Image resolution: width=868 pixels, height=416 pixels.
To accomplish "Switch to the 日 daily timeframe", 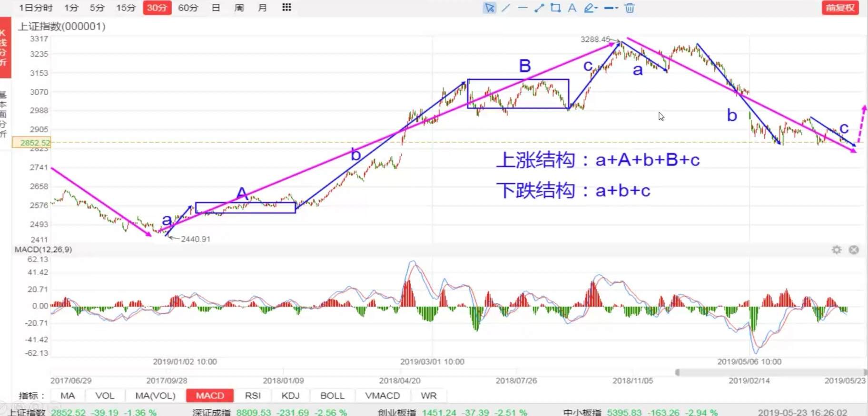I will point(216,8).
